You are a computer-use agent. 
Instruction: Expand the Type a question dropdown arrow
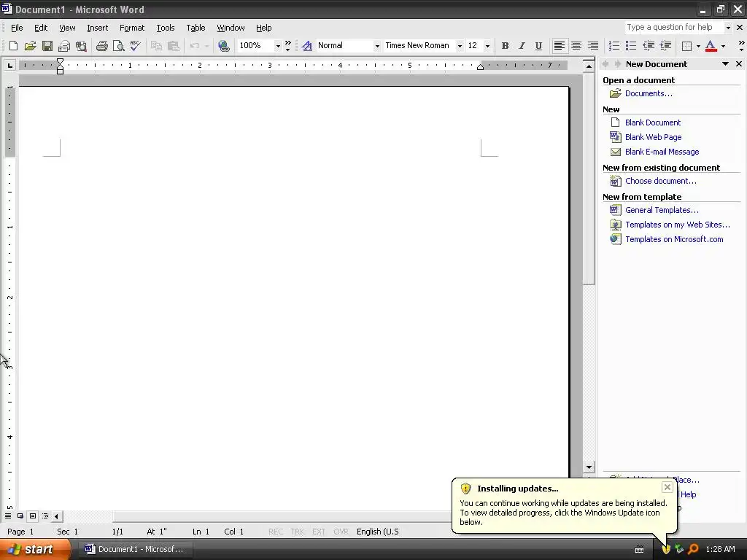pyautogui.click(x=728, y=28)
